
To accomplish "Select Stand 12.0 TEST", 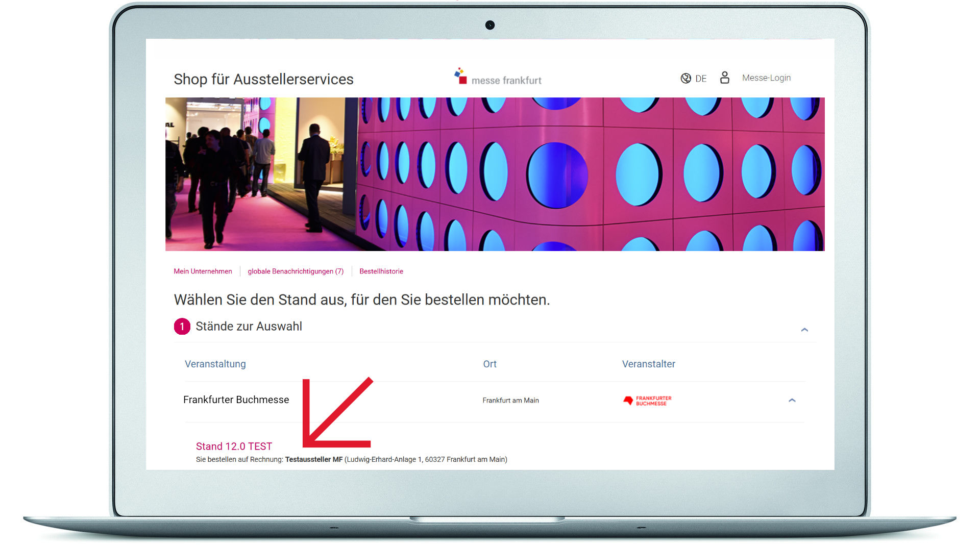I will click(234, 446).
